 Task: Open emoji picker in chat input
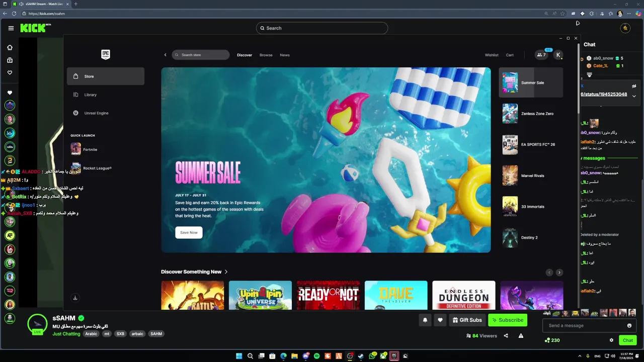tap(629, 325)
